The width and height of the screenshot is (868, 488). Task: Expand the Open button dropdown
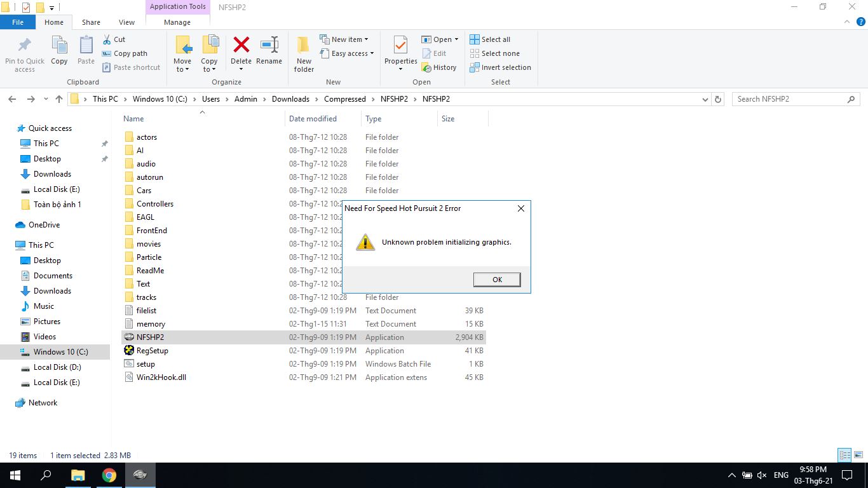[x=456, y=39]
